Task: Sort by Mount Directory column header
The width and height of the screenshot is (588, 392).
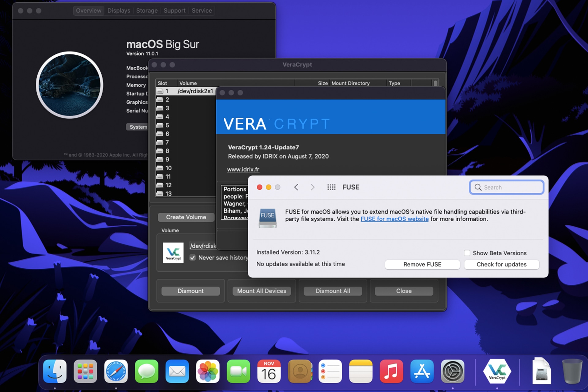Action: 358,83
